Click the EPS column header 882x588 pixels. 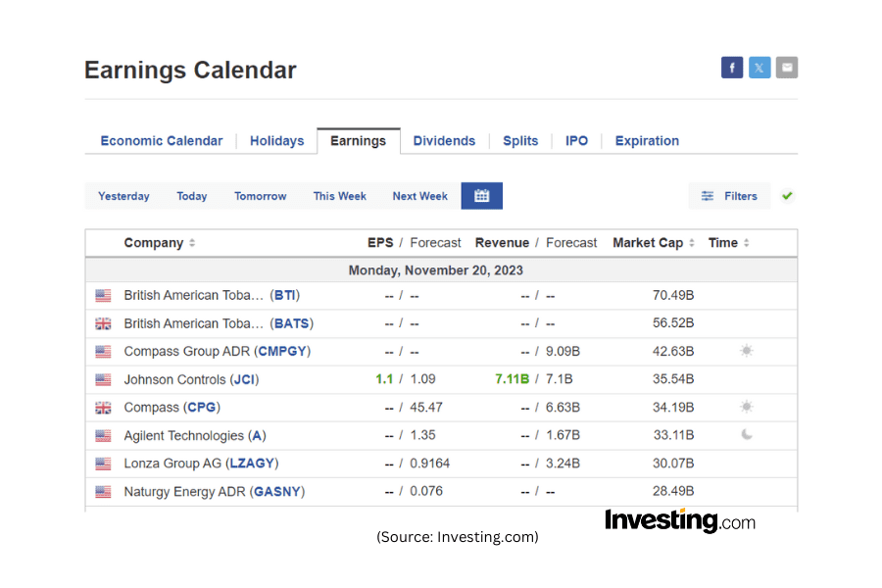[x=380, y=243]
